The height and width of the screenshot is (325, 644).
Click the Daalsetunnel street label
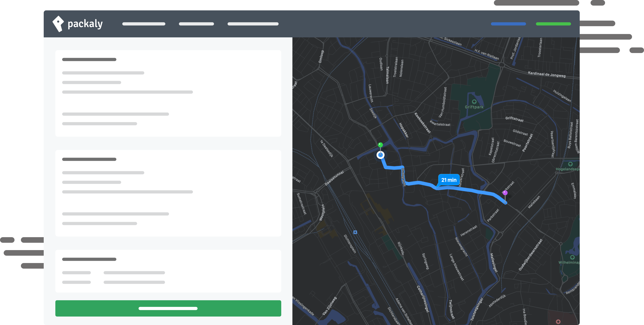pyautogui.click(x=334, y=178)
